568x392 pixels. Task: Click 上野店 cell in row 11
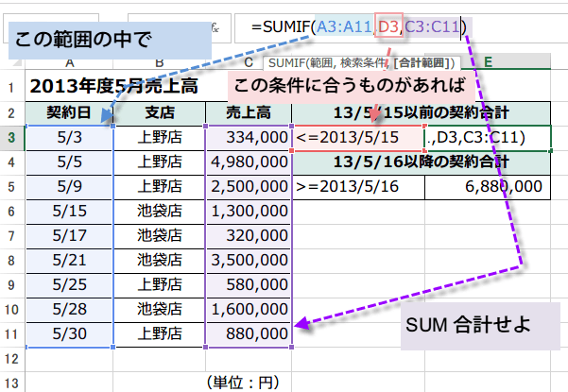[160, 334]
